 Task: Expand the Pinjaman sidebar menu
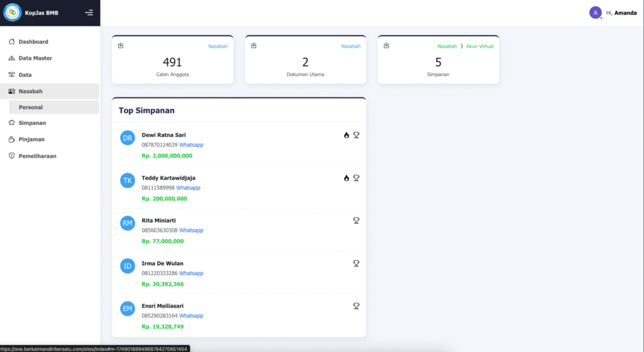point(31,140)
